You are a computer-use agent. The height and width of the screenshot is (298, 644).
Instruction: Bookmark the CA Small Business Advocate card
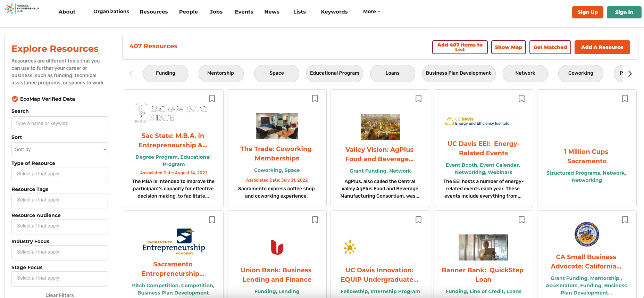625,220
